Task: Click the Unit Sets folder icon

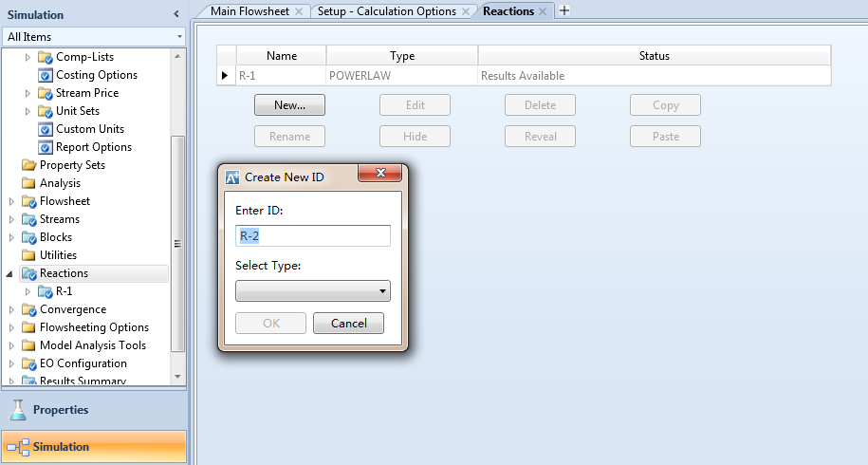Action: pos(45,111)
